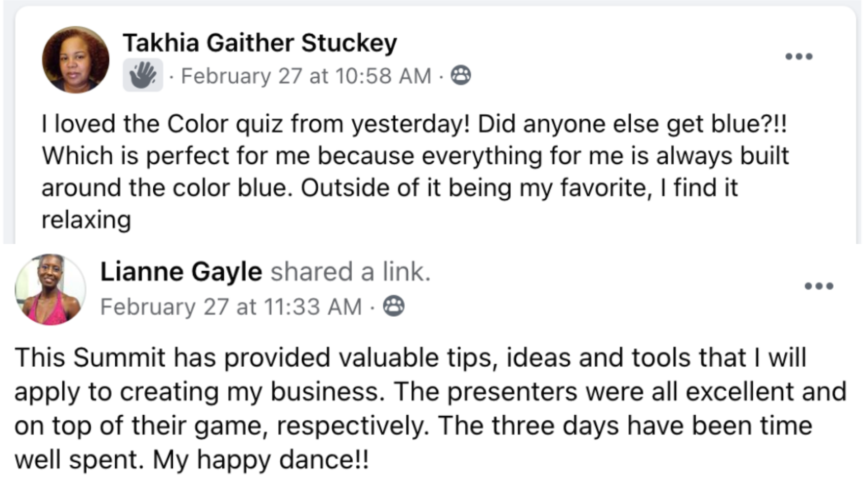Open the three-dot menu on Lianne's post
This screenshot has width=868, height=488.
[819, 286]
